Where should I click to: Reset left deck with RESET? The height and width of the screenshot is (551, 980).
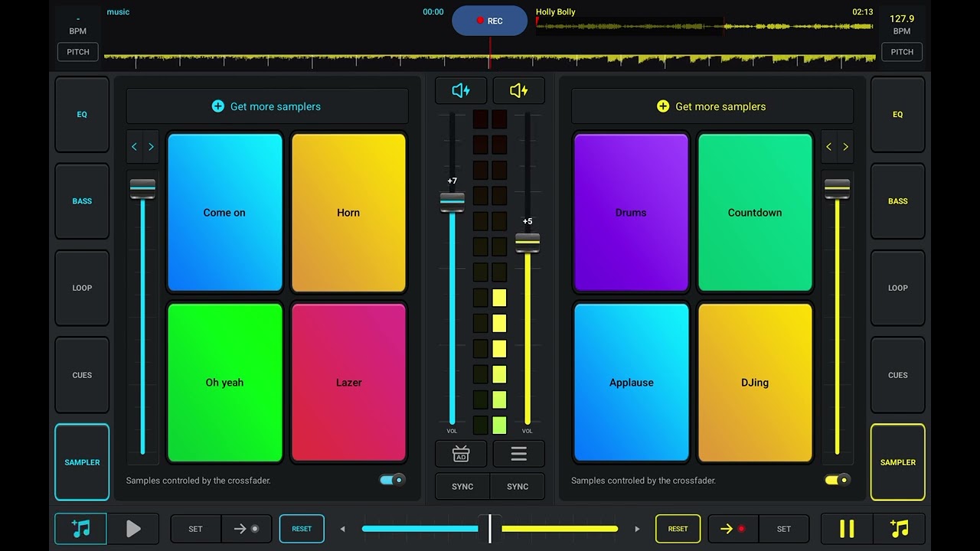[x=302, y=529]
